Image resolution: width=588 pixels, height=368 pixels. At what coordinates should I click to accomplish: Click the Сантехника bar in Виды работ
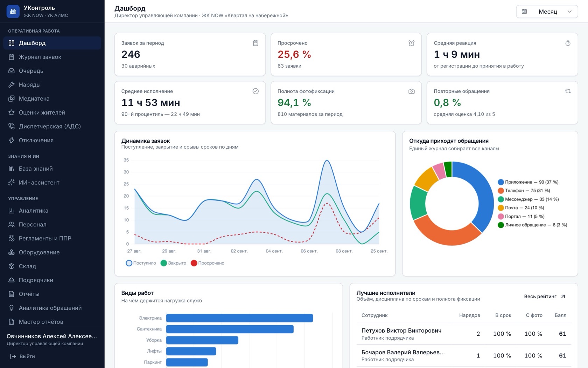pos(230,329)
